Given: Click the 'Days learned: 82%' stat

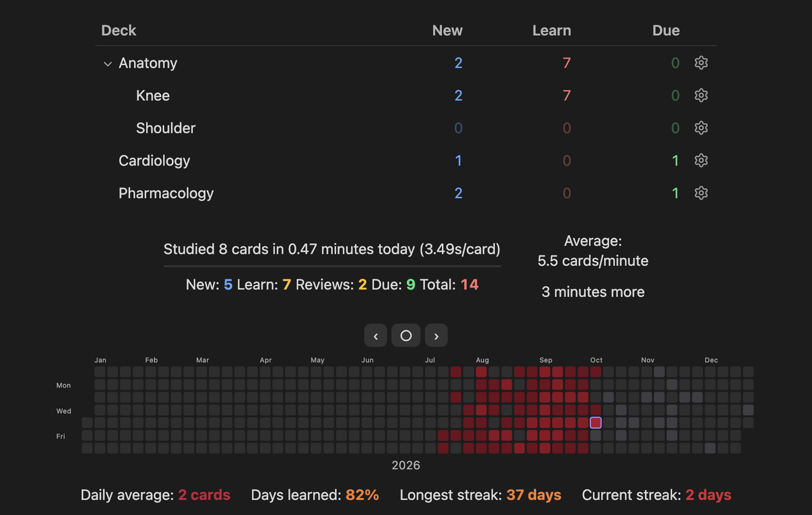Looking at the screenshot, I should tap(315, 495).
